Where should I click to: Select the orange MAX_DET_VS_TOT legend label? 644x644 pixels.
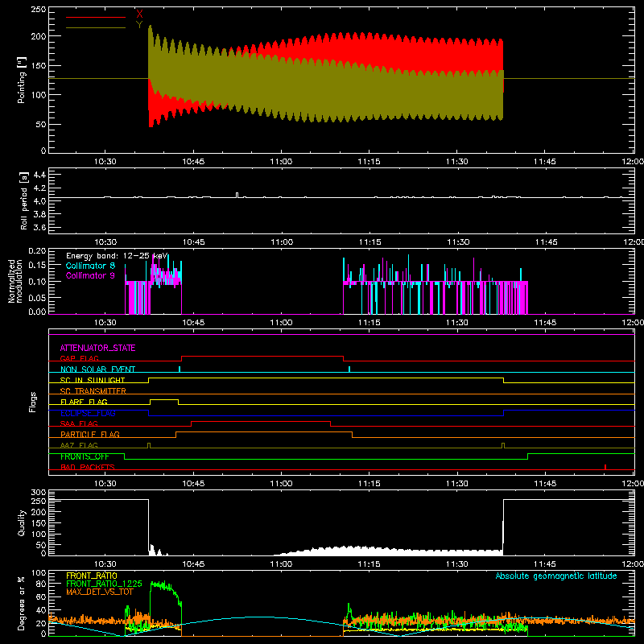pyautogui.click(x=100, y=592)
